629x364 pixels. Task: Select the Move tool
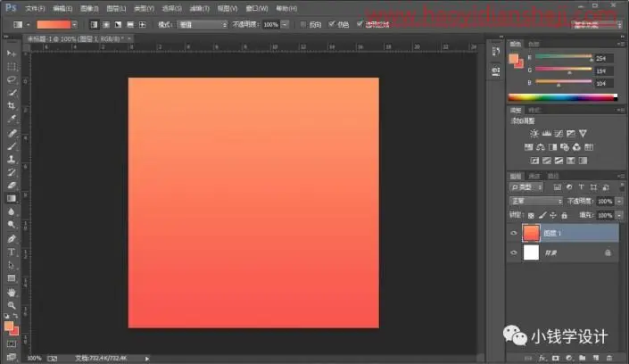click(x=12, y=54)
